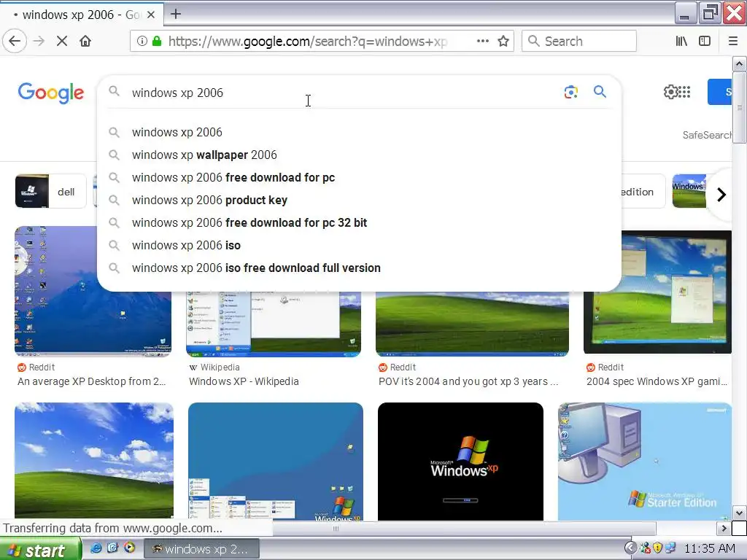Open the Firefox home page
The width and height of the screenshot is (747, 560).
[85, 41]
